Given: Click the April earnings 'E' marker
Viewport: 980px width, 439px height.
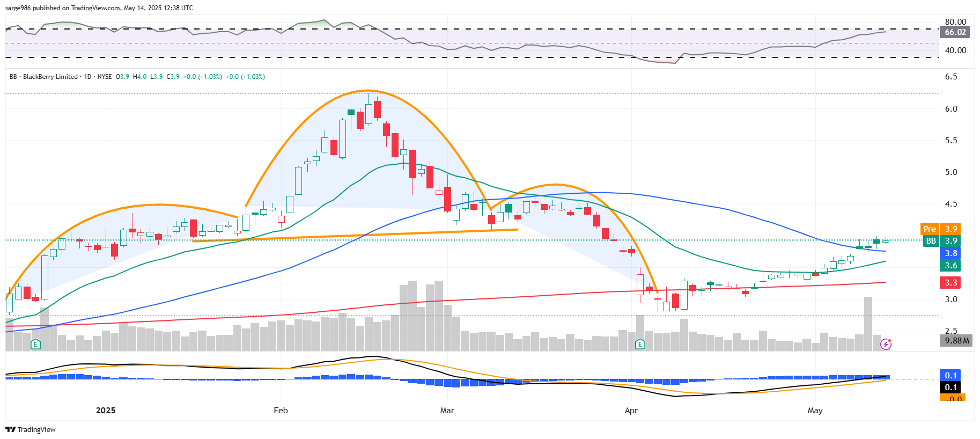Looking at the screenshot, I should (x=640, y=344).
